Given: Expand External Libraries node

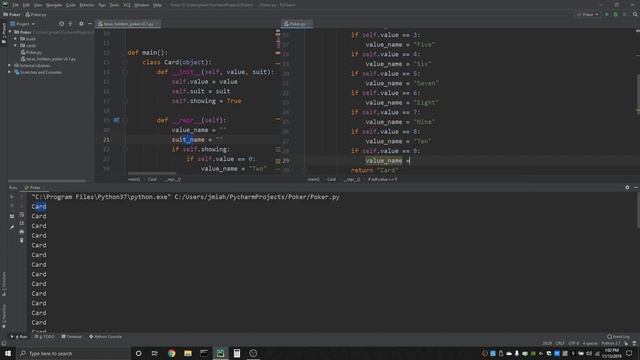Looking at the screenshot, I should point(10,65).
